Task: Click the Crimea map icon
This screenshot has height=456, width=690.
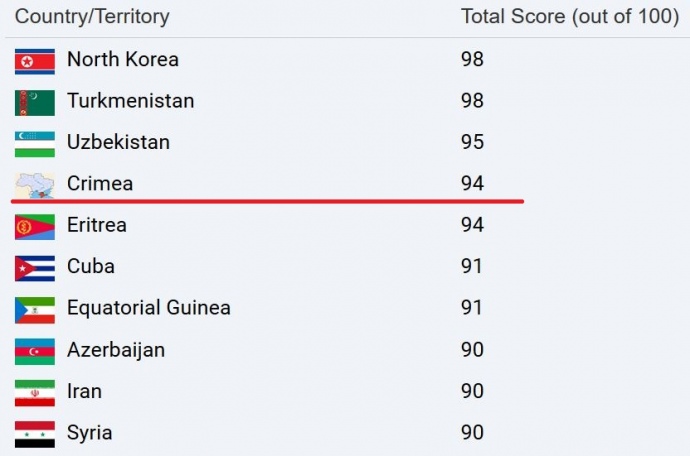Action: [x=34, y=185]
